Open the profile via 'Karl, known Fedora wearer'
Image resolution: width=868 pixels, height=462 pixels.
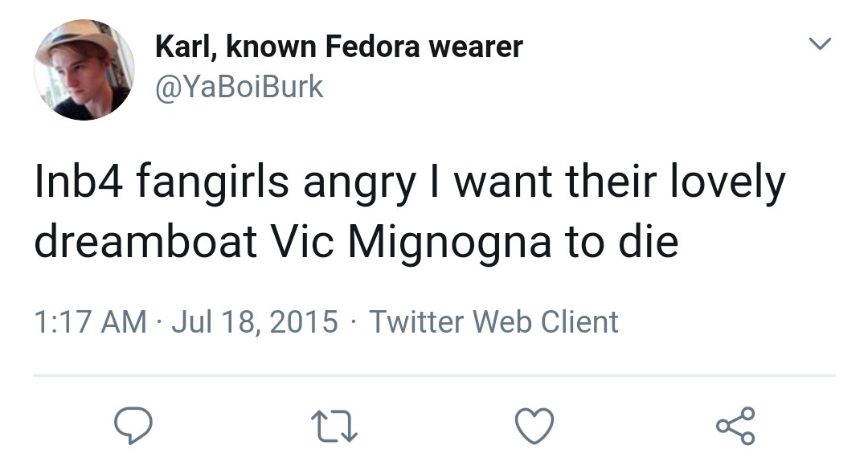pos(339,47)
